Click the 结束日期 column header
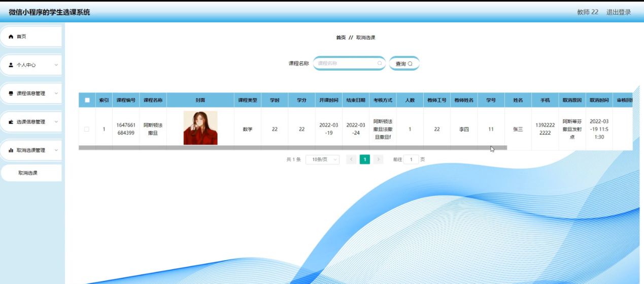 [x=356, y=100]
